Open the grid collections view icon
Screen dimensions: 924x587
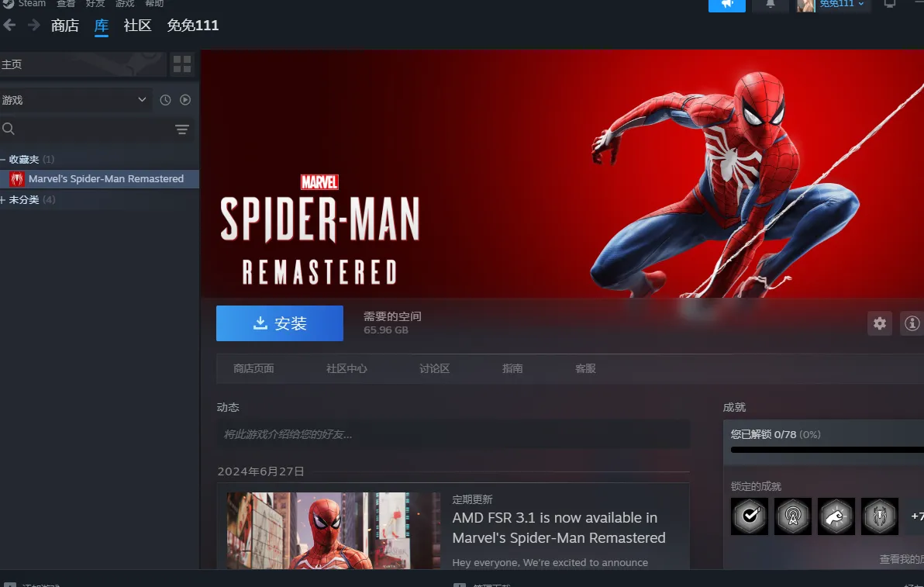point(182,64)
